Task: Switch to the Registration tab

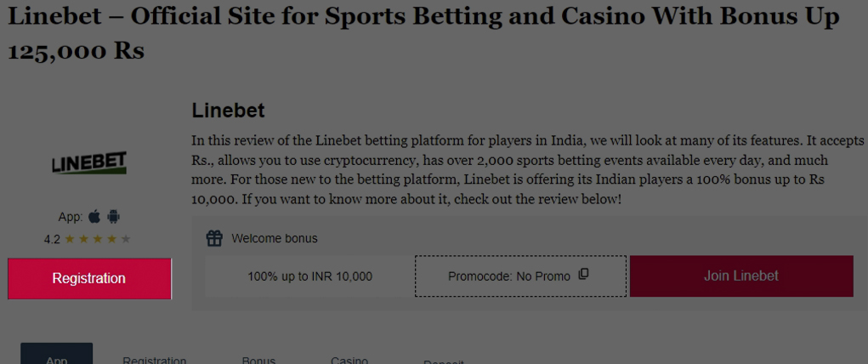Action: [154, 360]
